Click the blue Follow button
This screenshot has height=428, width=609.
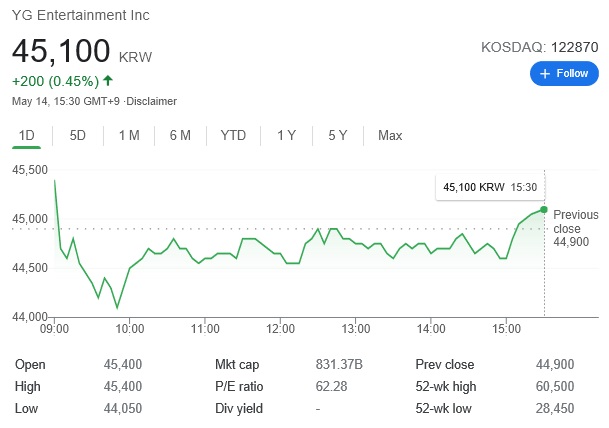click(564, 73)
